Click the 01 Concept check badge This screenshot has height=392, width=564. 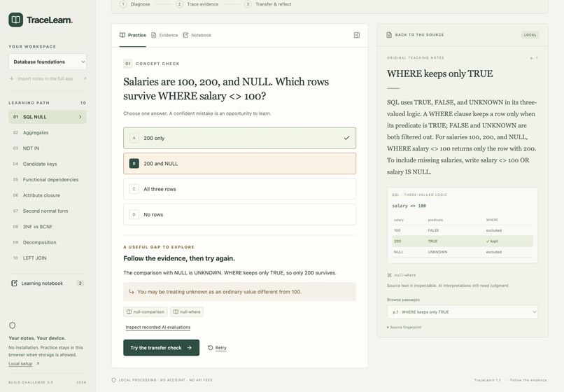click(127, 64)
